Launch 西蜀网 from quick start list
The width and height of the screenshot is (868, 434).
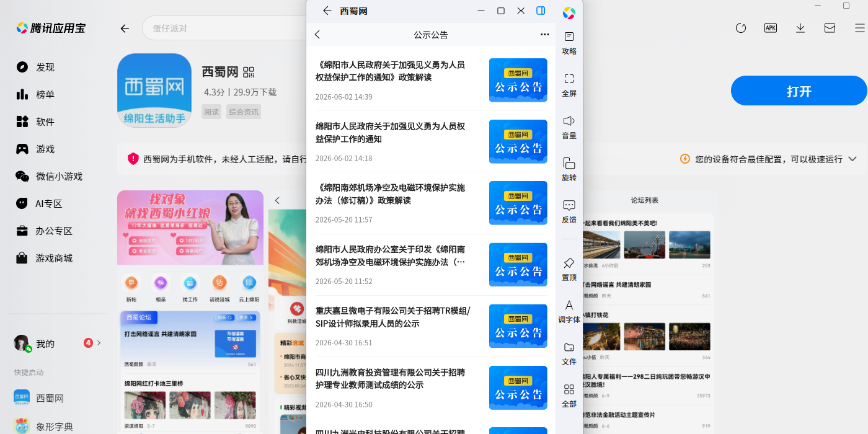(38, 398)
